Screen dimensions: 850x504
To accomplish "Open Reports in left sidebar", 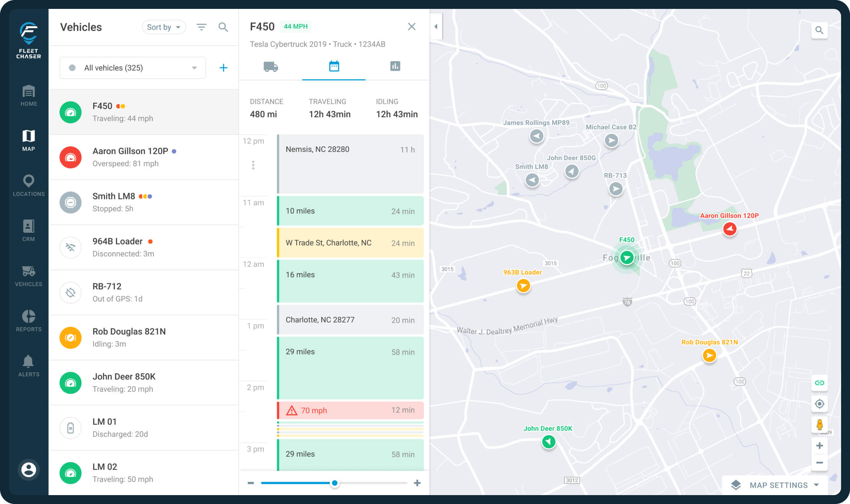I will (29, 321).
